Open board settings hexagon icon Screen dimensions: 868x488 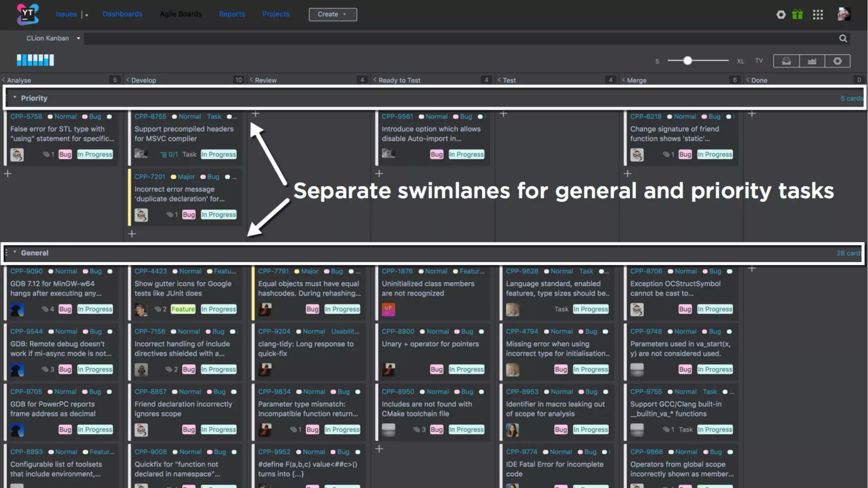point(837,61)
